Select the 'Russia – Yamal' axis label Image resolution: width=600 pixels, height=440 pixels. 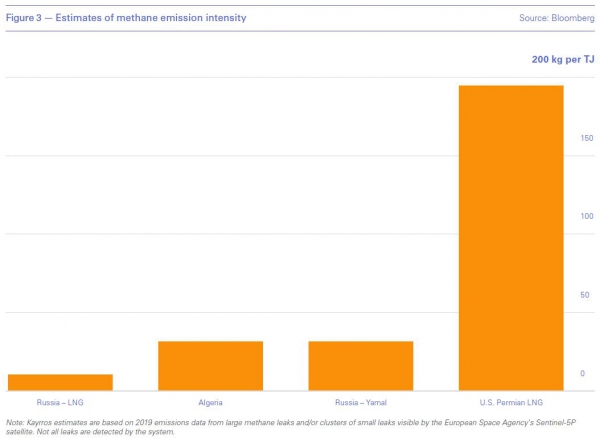(x=360, y=402)
